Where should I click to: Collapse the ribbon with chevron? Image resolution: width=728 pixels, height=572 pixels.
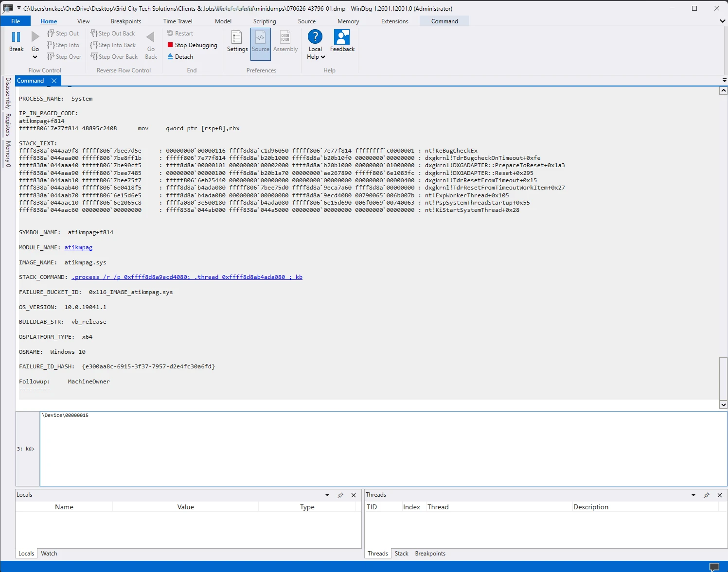(722, 21)
